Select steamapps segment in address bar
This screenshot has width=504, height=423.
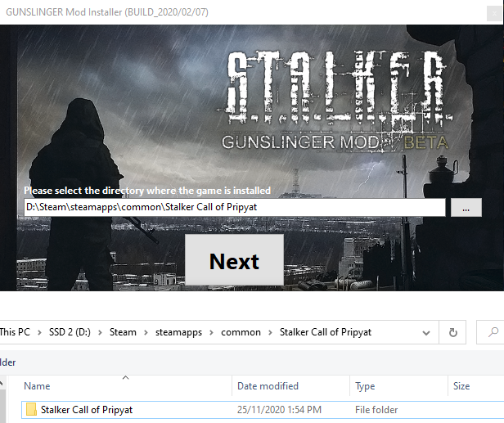coord(178,332)
